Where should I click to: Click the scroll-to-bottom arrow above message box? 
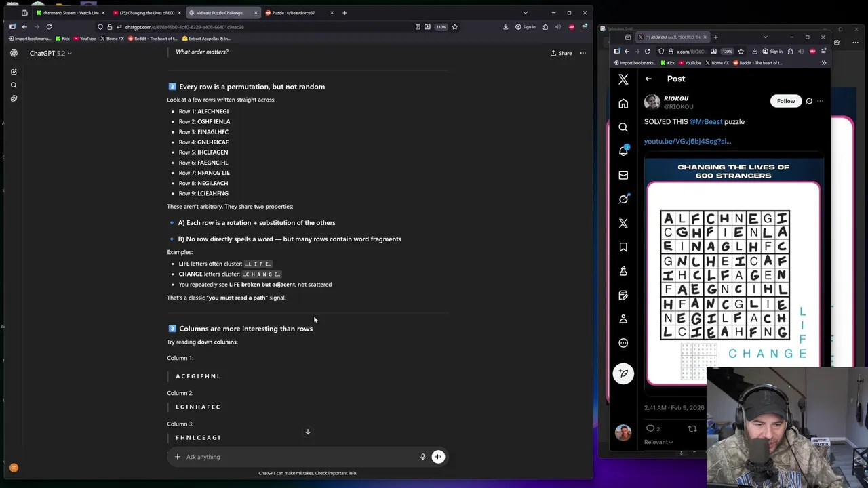pos(307,432)
